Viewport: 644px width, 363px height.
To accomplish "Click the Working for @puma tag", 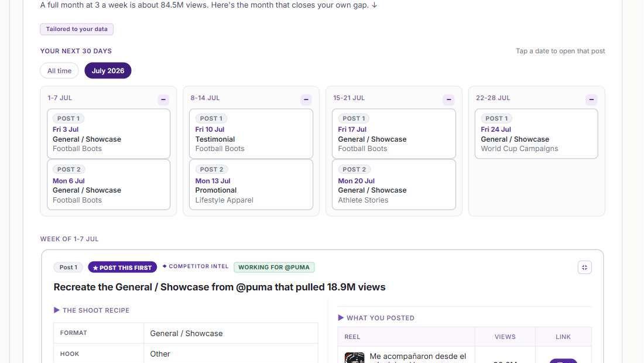I will [274, 268].
